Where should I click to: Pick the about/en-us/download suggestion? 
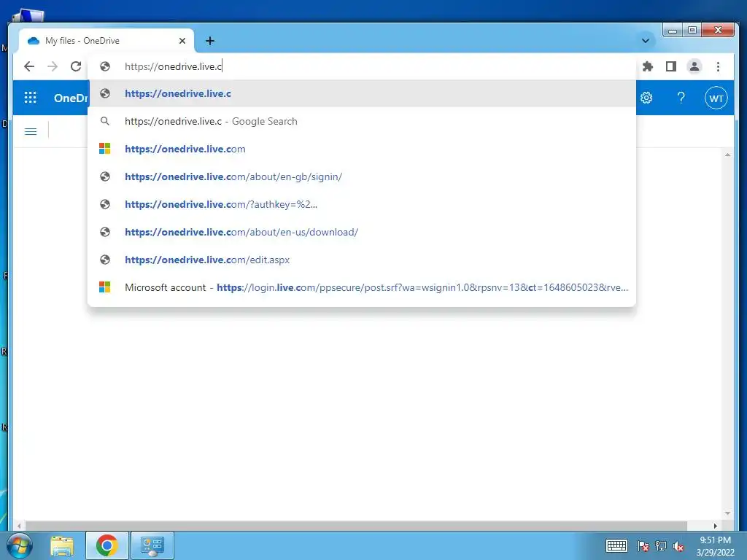click(363, 232)
